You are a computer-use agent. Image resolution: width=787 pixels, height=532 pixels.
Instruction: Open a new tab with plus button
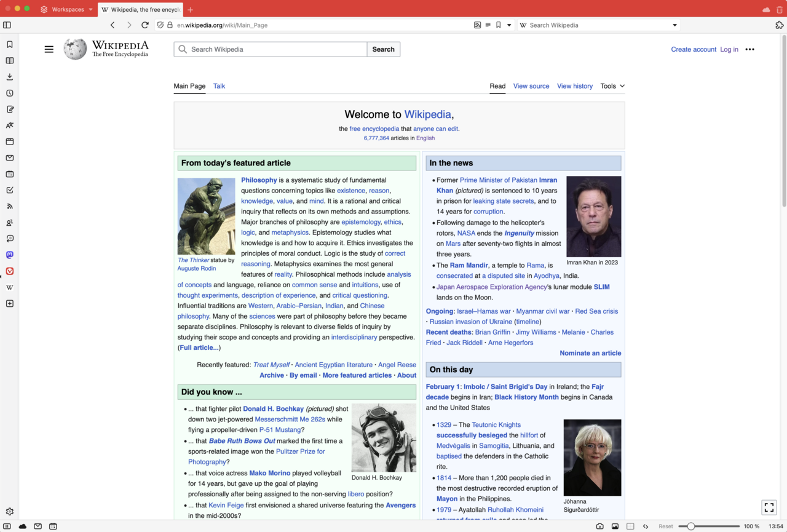click(x=190, y=9)
